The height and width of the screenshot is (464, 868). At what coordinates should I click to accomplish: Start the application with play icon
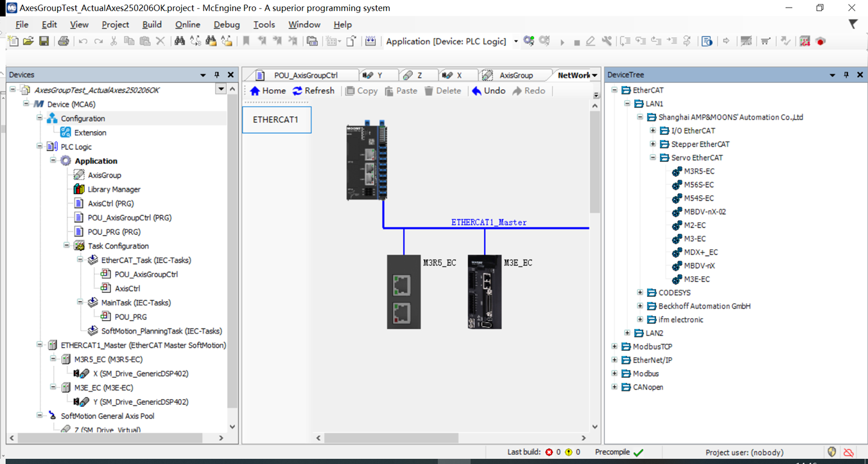(x=562, y=42)
